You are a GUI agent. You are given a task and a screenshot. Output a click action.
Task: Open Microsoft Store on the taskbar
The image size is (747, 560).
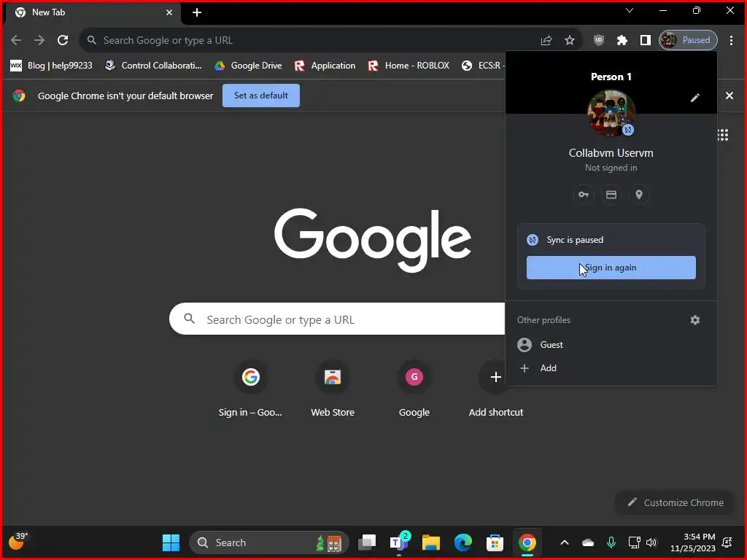pyautogui.click(x=495, y=542)
